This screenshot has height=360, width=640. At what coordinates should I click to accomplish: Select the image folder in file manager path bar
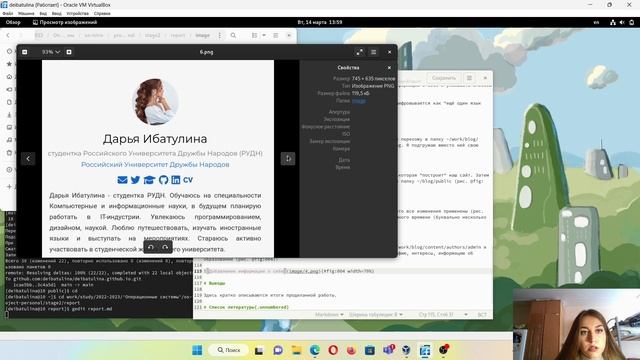tap(202, 36)
